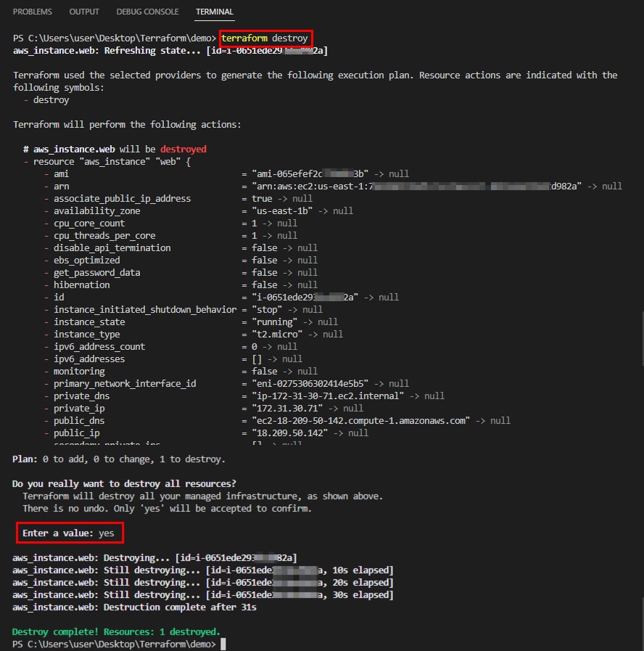Click the availability_zone 'us-east-1b' value
The width and height of the screenshot is (644, 651).
tap(279, 210)
